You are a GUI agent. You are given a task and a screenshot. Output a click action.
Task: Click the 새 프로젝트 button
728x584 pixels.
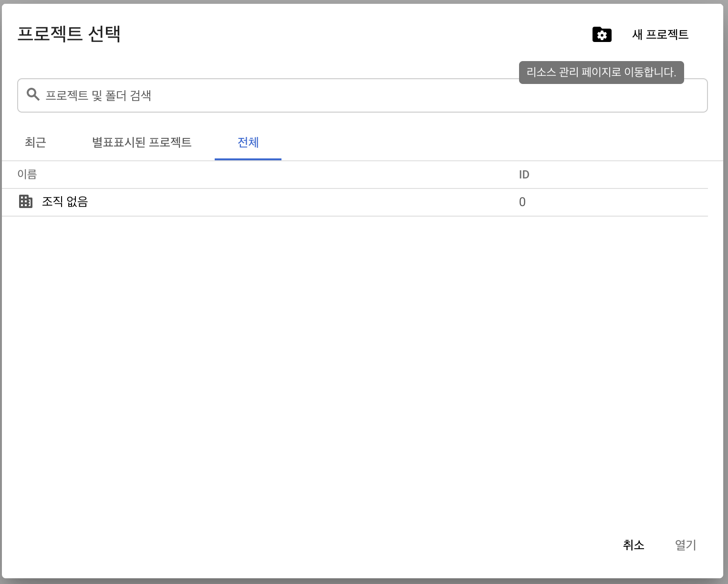(x=660, y=34)
